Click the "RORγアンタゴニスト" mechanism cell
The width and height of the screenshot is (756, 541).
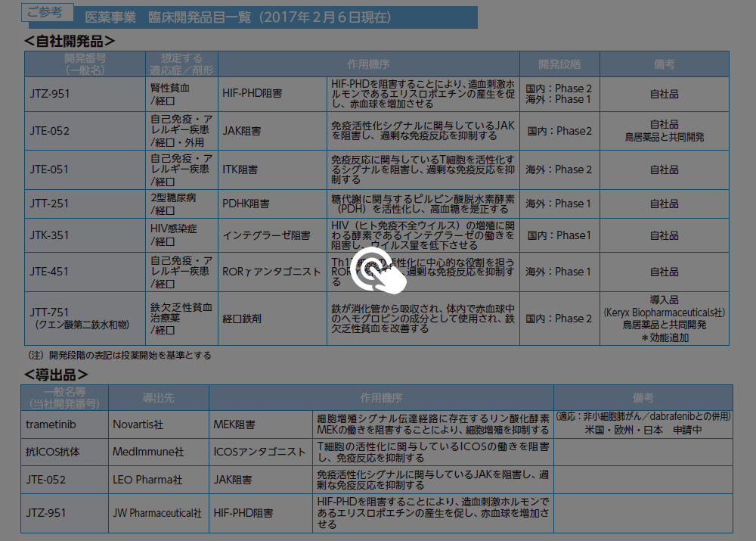pyautogui.click(x=272, y=272)
